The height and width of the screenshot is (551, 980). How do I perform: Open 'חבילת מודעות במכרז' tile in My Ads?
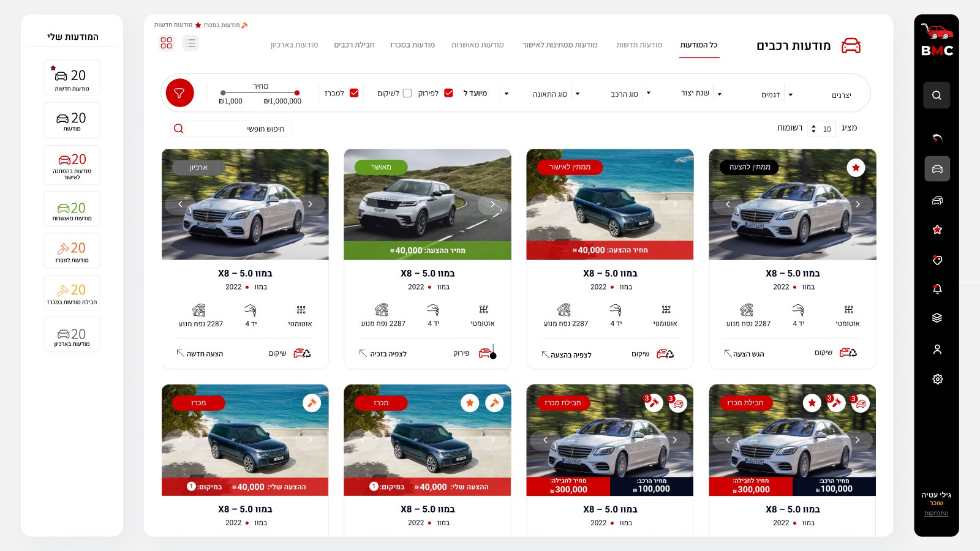coord(72,293)
